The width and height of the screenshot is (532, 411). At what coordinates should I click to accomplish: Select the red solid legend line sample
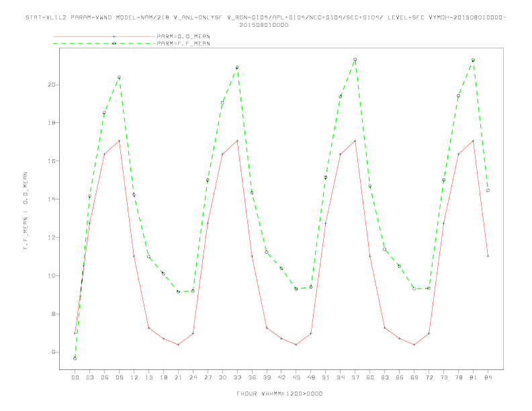(104, 36)
